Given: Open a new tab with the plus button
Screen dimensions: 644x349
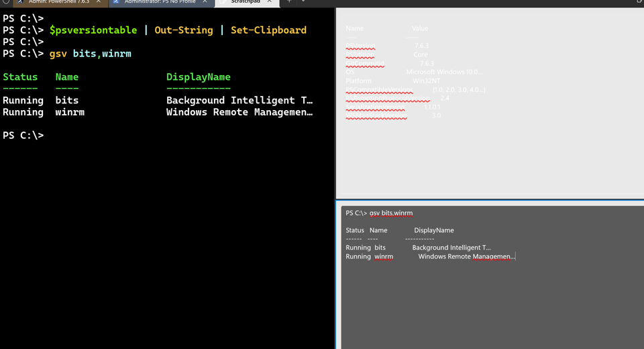Looking at the screenshot, I should [x=289, y=1].
